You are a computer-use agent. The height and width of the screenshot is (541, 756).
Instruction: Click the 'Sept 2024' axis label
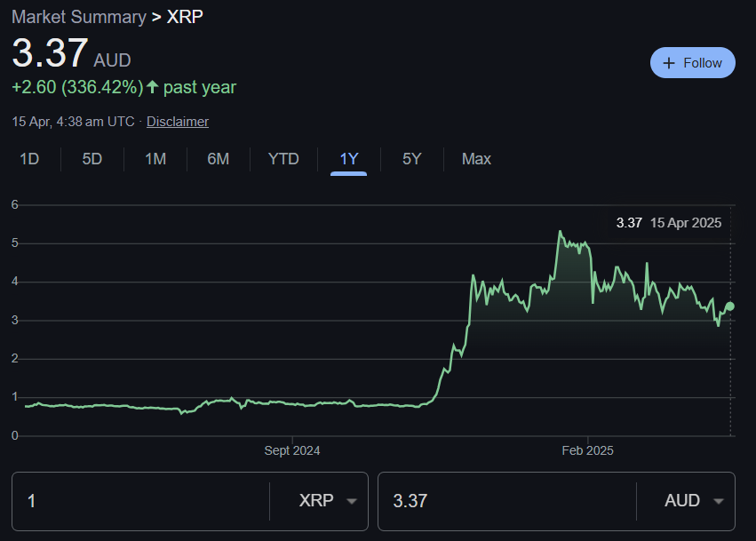[x=292, y=450]
